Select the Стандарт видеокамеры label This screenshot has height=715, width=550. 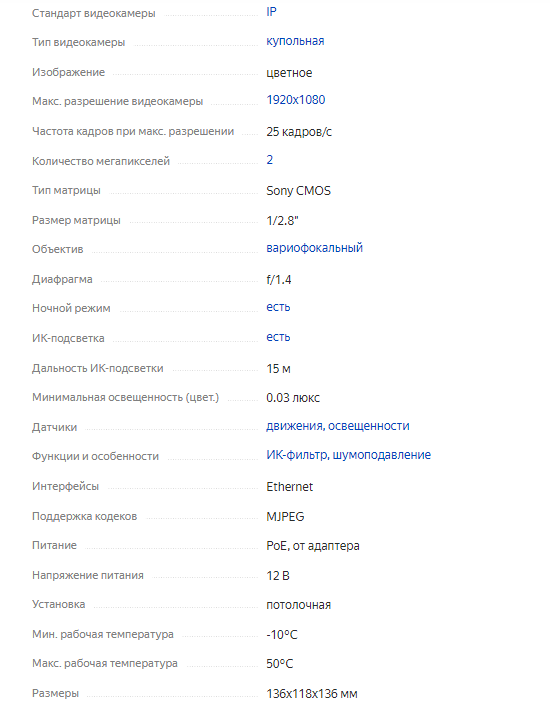tap(93, 14)
